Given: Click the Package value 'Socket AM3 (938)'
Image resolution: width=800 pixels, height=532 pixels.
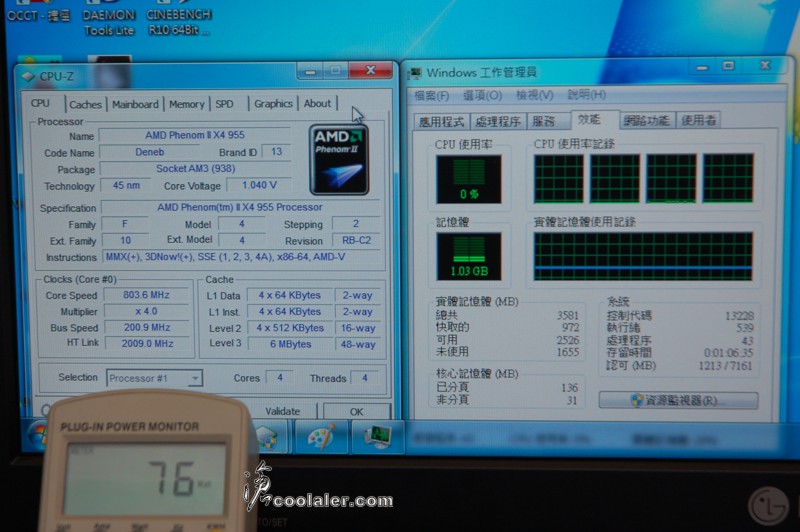Looking at the screenshot, I should [x=195, y=168].
